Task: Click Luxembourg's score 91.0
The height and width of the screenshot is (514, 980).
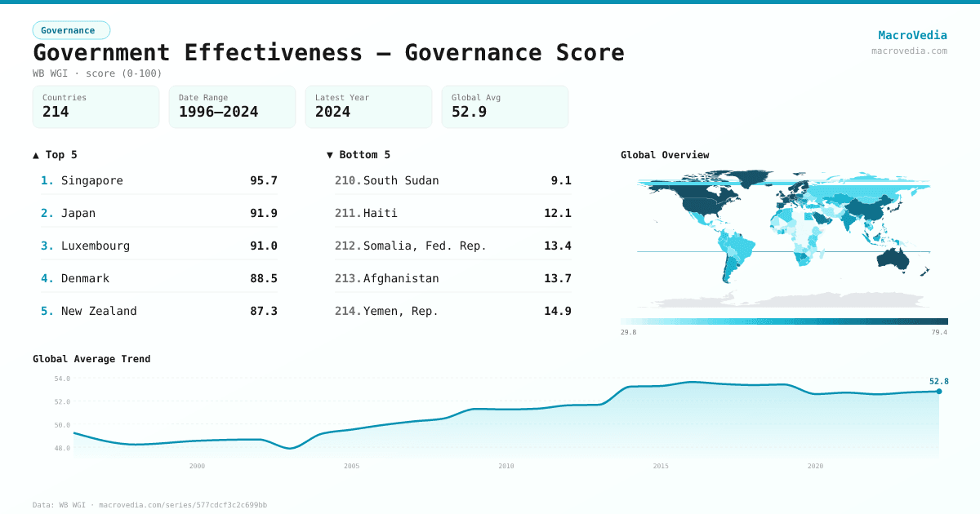Action: [x=264, y=246]
